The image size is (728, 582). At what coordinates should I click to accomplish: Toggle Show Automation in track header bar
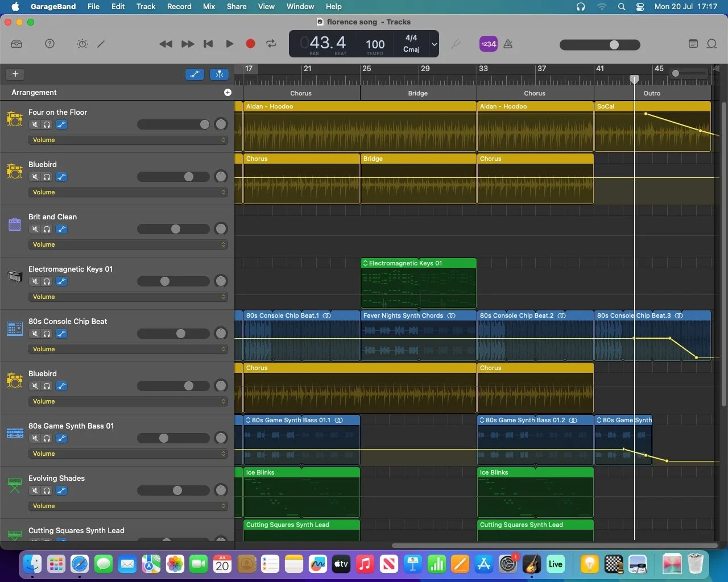(x=195, y=74)
